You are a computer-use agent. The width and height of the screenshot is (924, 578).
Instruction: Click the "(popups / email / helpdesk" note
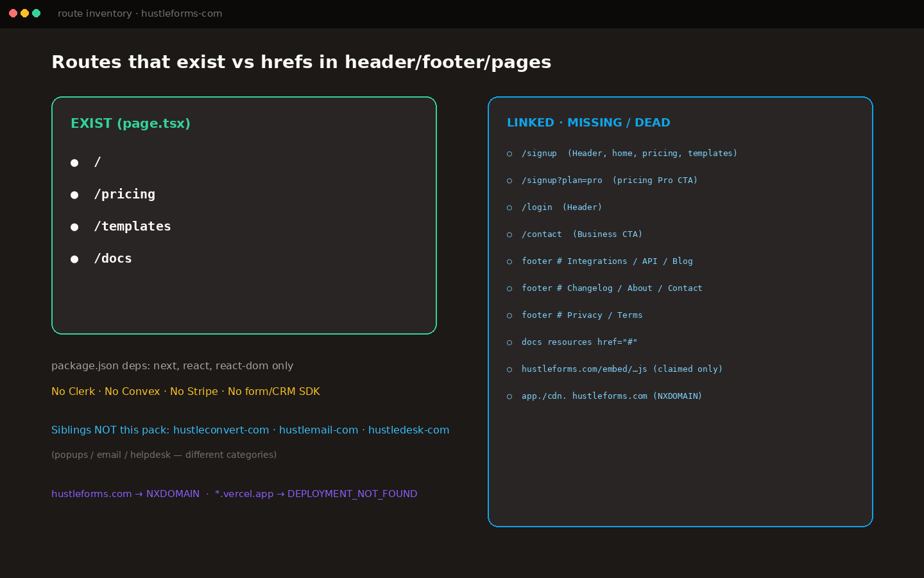[x=164, y=455]
